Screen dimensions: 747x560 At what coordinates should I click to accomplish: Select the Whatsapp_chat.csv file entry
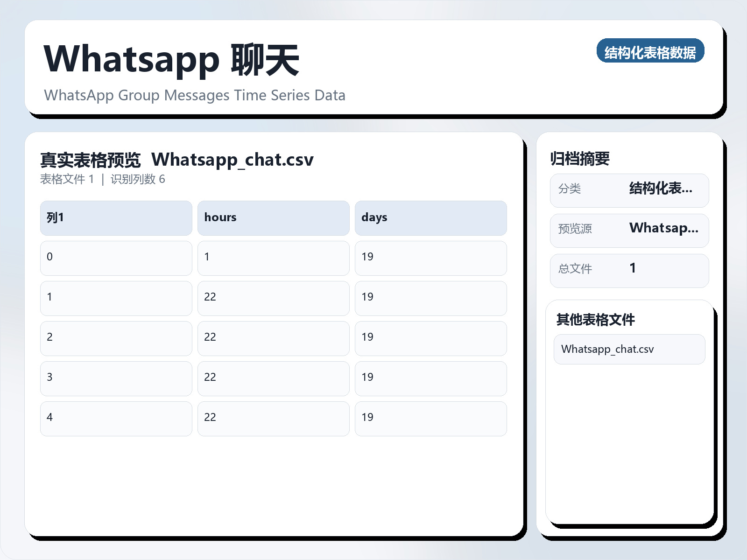[629, 349]
